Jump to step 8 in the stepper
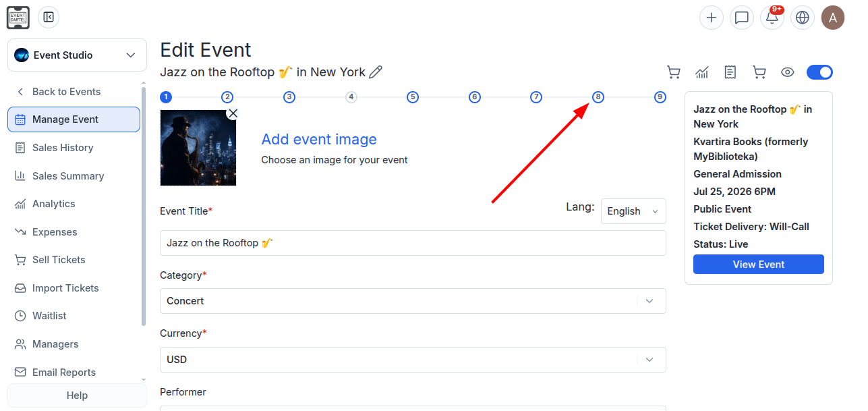This screenshot has width=868, height=411. [x=598, y=97]
